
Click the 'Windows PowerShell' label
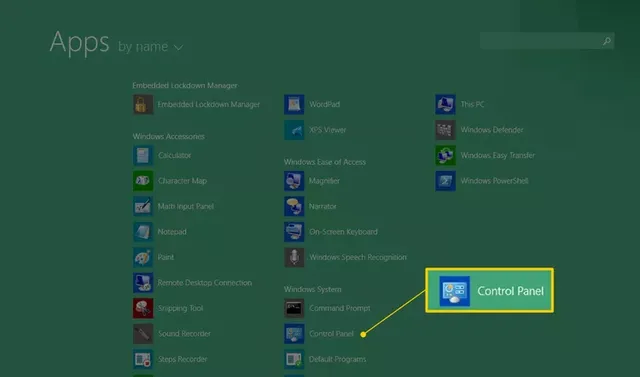494,181
